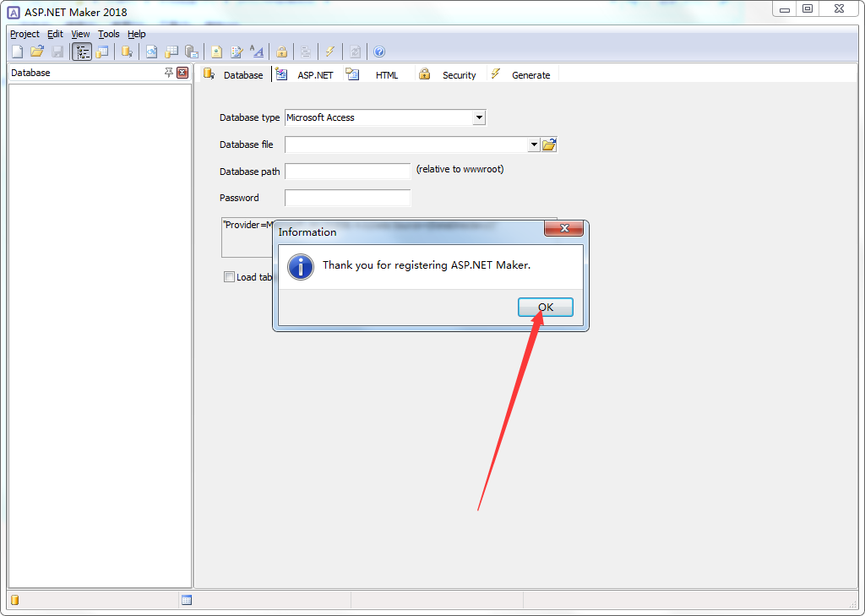
Task: Click the status bar table grid icon
Action: (x=187, y=600)
